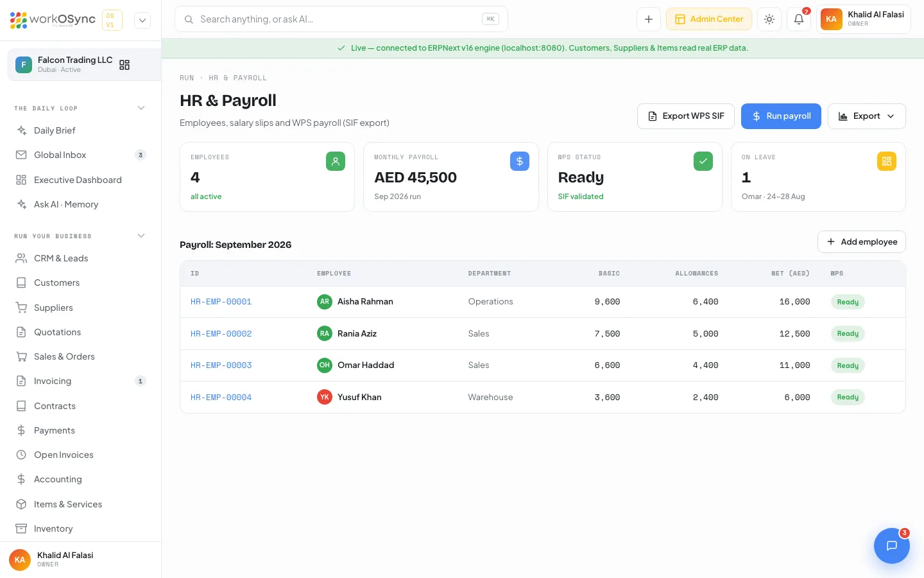The width and height of the screenshot is (924, 578).
Task: Open the notifications bell
Action: click(799, 19)
